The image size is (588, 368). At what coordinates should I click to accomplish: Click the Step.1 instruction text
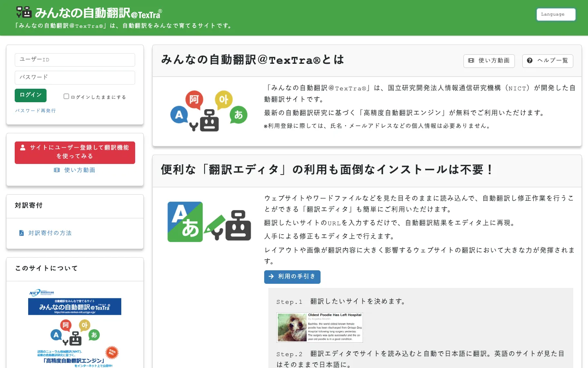click(342, 302)
